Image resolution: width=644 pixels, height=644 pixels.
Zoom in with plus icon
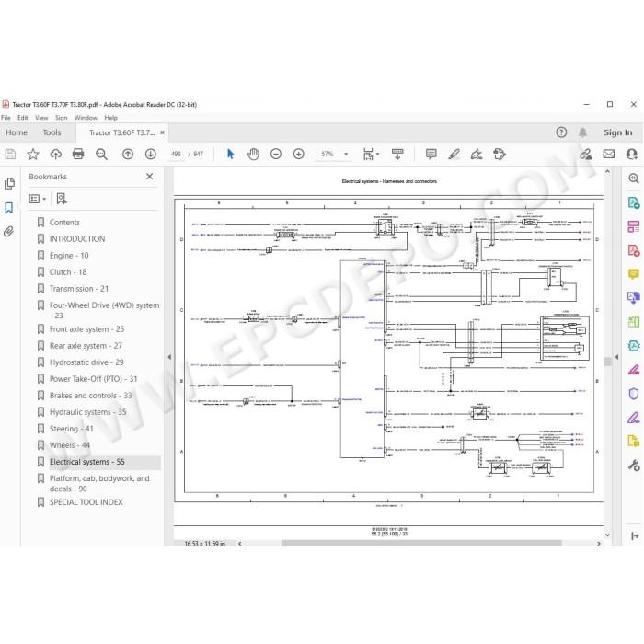[x=299, y=154]
